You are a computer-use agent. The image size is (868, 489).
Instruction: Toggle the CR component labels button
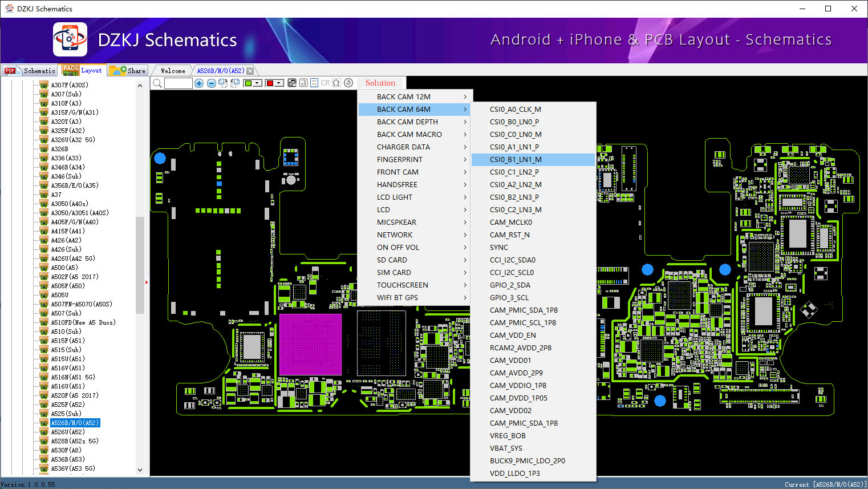(x=325, y=83)
